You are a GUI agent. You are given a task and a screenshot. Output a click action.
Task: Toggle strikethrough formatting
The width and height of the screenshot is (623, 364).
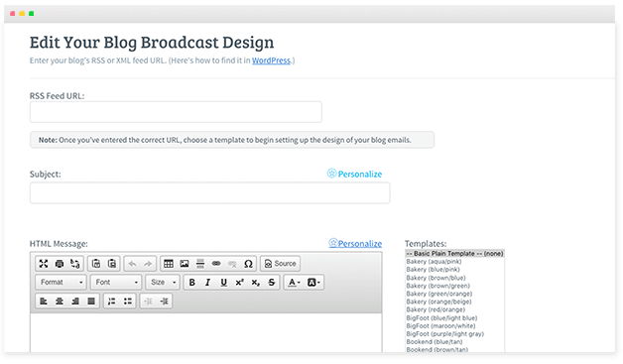pyautogui.click(x=272, y=282)
